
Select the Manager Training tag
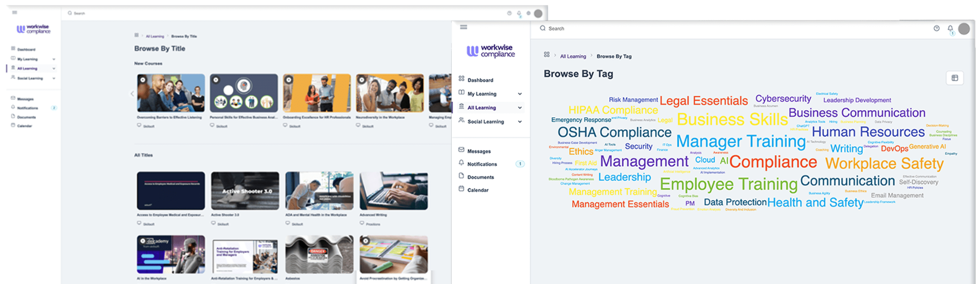(x=741, y=141)
